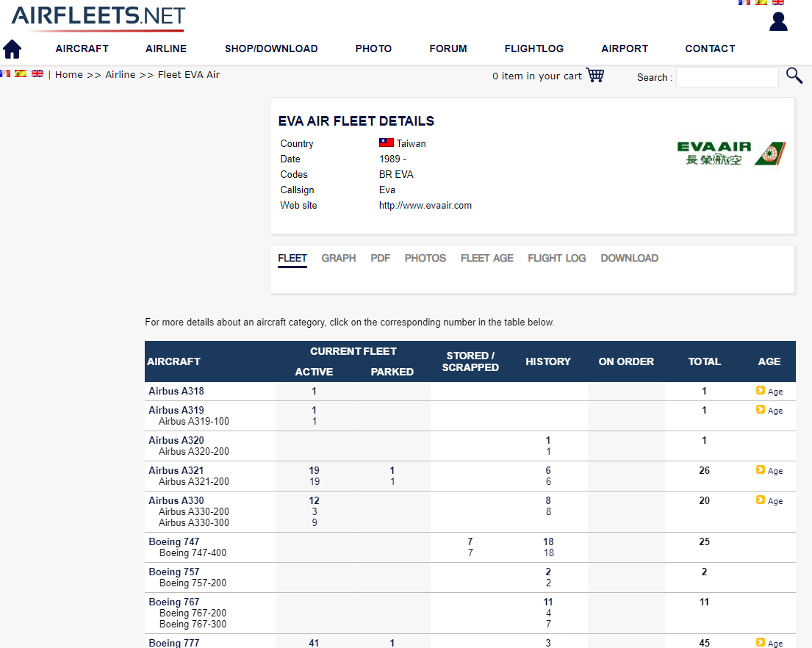Switch language with the Spanish flag in the breadcrumb bar
This screenshot has height=648, width=812.
(x=21, y=73)
